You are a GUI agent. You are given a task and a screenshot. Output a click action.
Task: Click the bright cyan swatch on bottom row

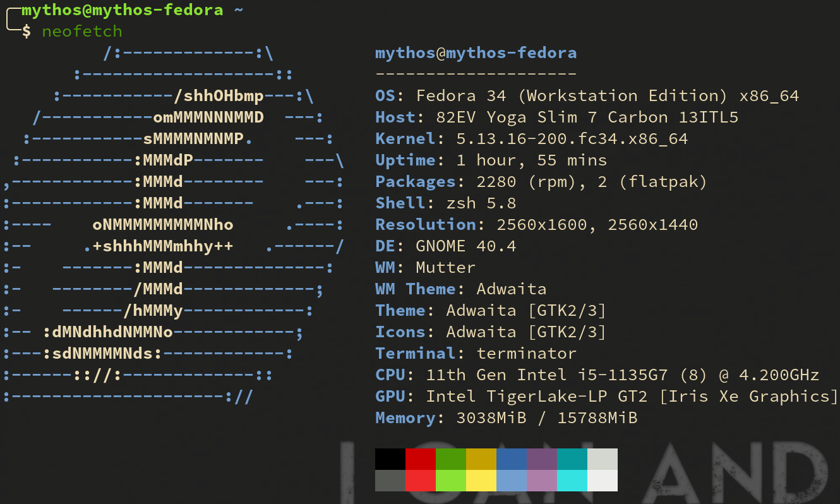(x=572, y=481)
